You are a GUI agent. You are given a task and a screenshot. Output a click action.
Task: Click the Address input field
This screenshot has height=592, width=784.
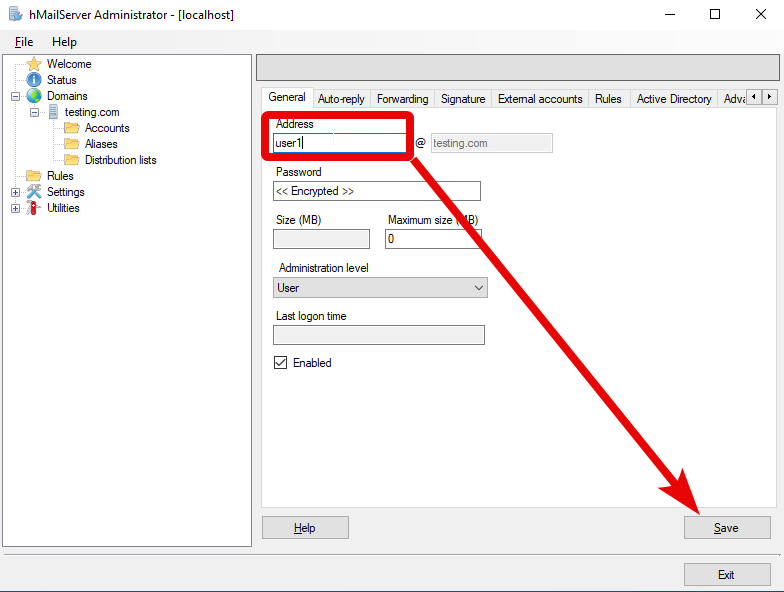tap(340, 143)
